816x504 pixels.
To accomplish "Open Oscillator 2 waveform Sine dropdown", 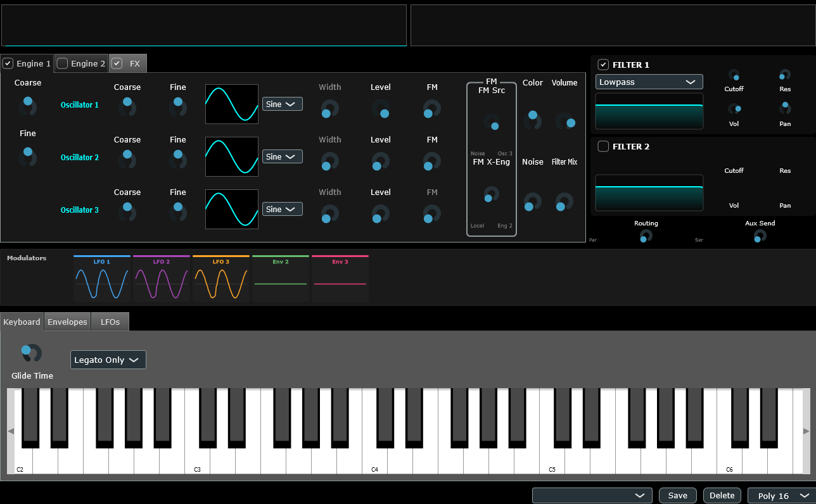I will (x=283, y=156).
